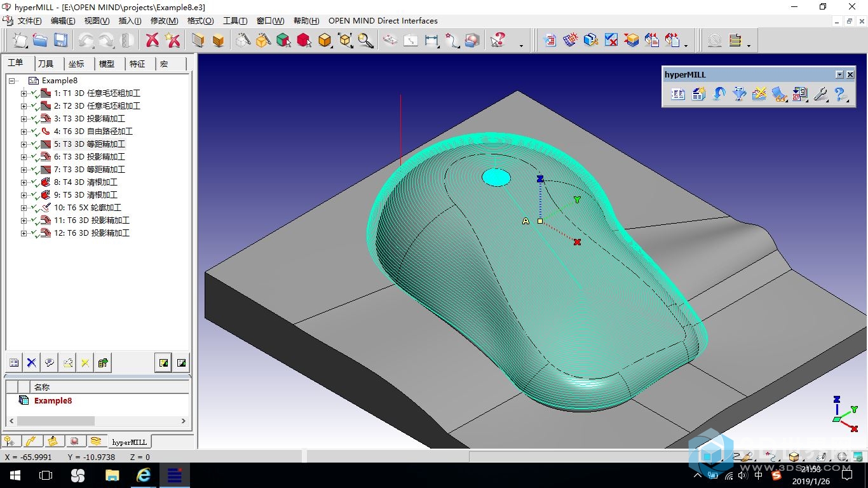Click the question mark pointer help icon
This screenshot has width=868, height=488.
pos(498,41)
